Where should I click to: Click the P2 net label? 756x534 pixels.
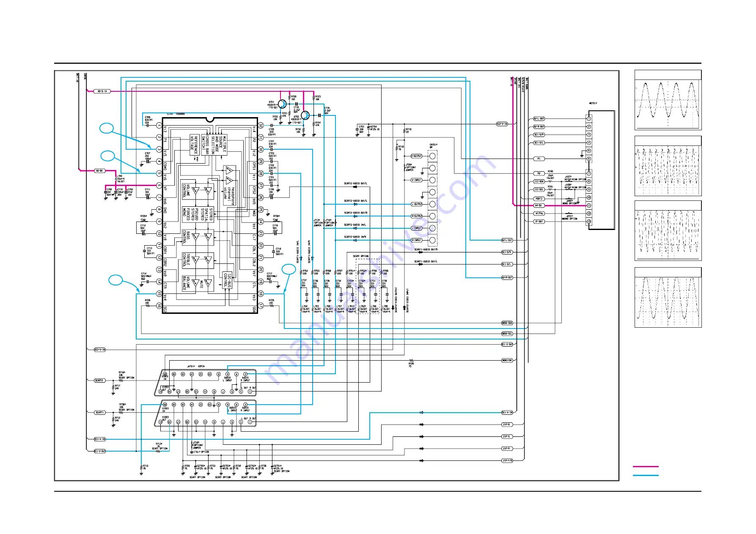tap(539, 173)
